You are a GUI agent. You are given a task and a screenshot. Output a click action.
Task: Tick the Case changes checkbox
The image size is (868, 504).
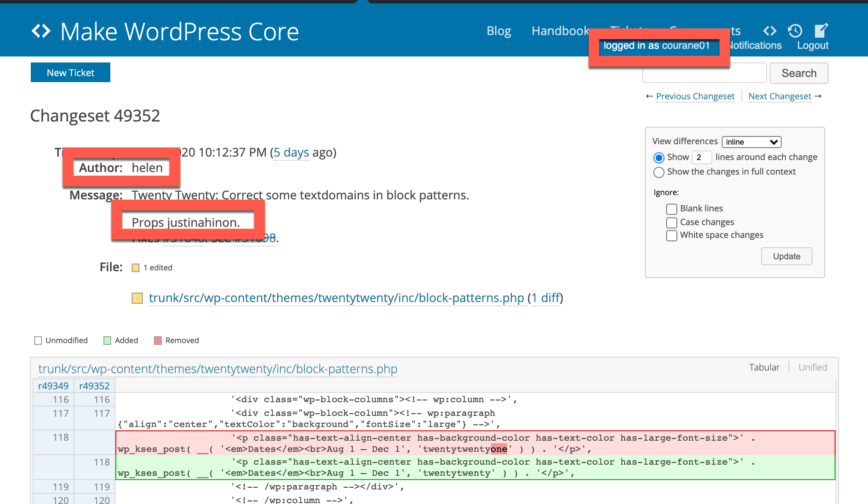tap(671, 222)
